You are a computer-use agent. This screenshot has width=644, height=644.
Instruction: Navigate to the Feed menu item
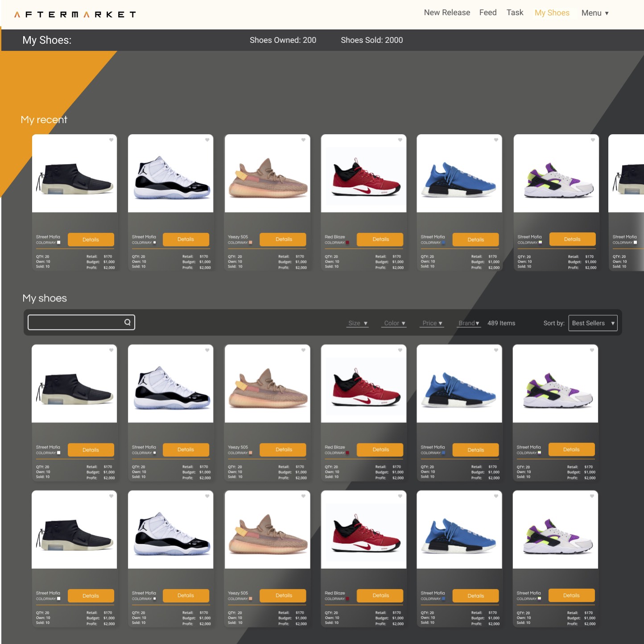tap(487, 12)
